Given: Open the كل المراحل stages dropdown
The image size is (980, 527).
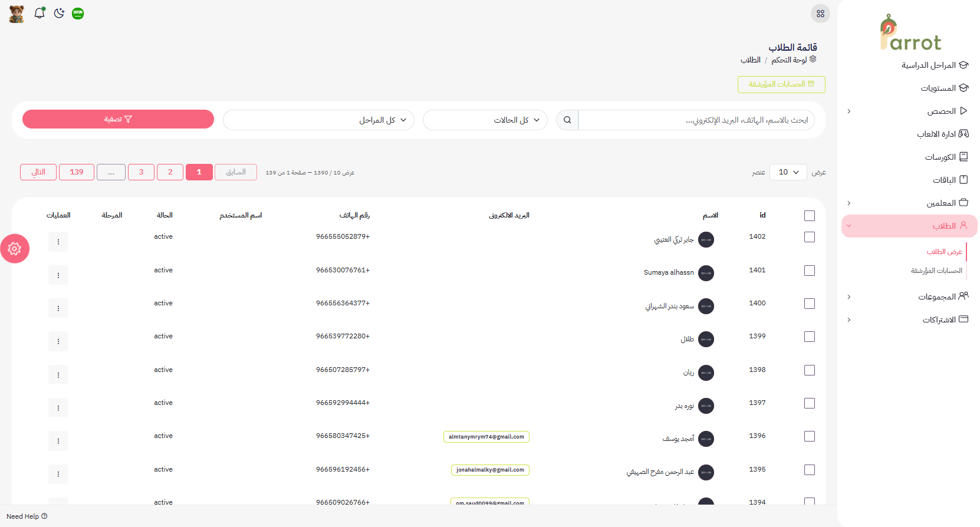Looking at the screenshot, I should tap(318, 120).
